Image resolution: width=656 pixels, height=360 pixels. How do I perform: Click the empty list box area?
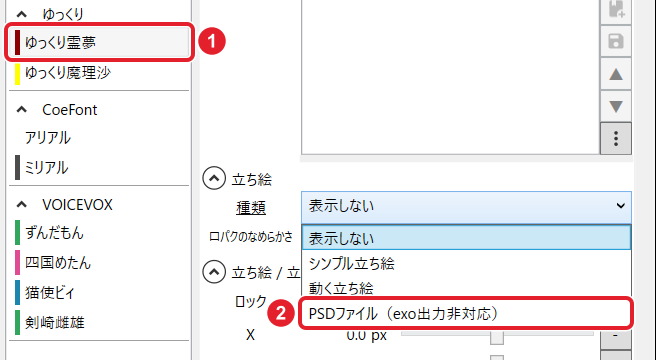click(451, 77)
